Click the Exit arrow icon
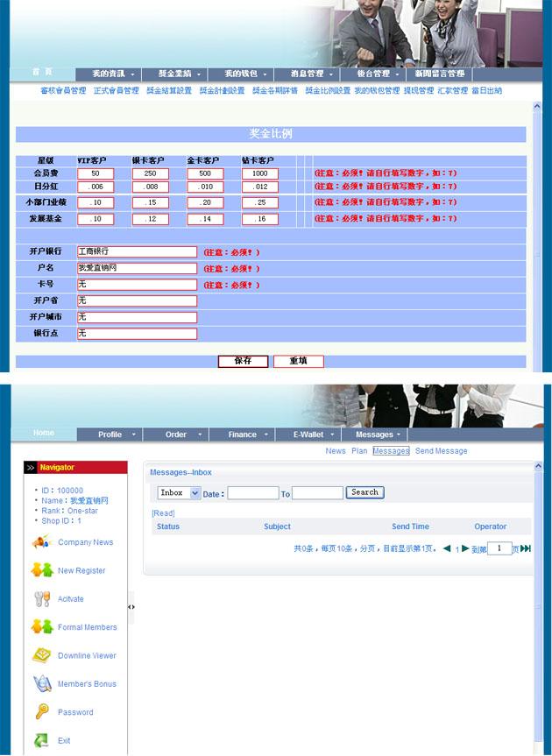This screenshot has height=756, width=552. [41, 740]
